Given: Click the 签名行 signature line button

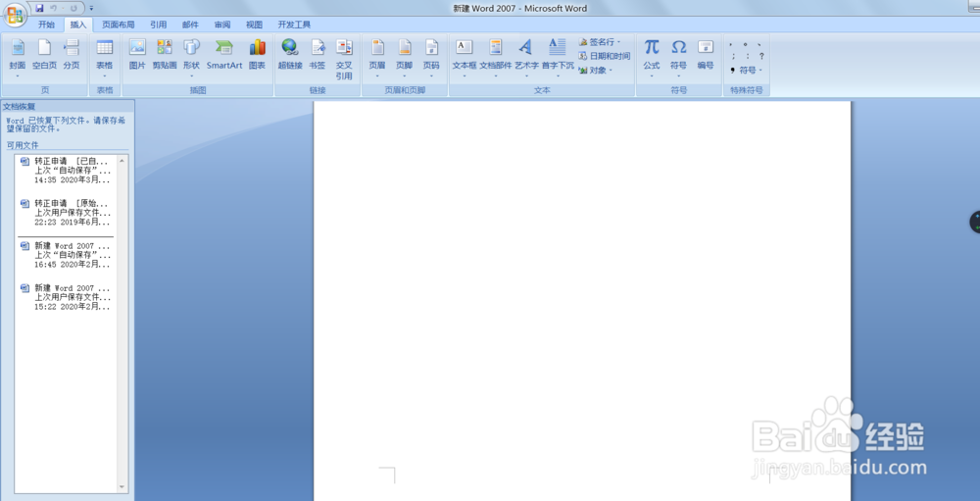Looking at the screenshot, I should point(600,42).
